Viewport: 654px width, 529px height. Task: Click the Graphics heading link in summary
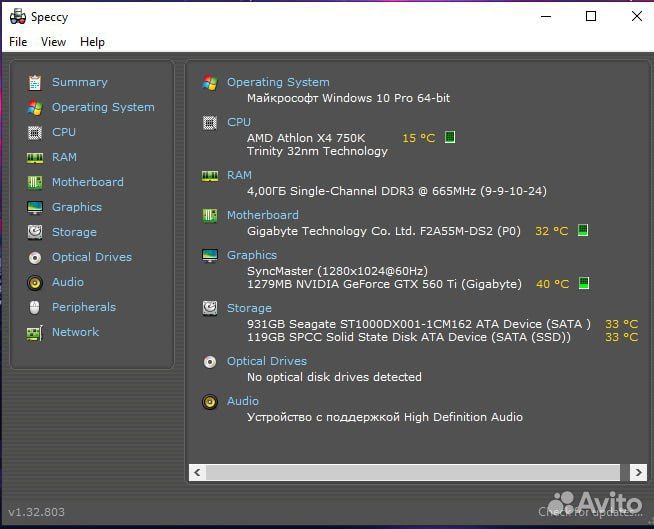[x=252, y=255]
